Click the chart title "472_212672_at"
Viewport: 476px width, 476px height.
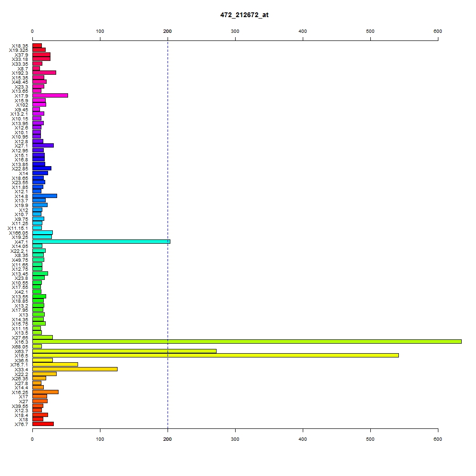pyautogui.click(x=244, y=15)
